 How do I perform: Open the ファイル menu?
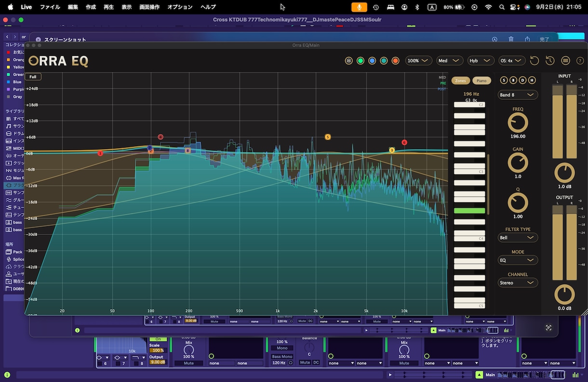click(50, 7)
